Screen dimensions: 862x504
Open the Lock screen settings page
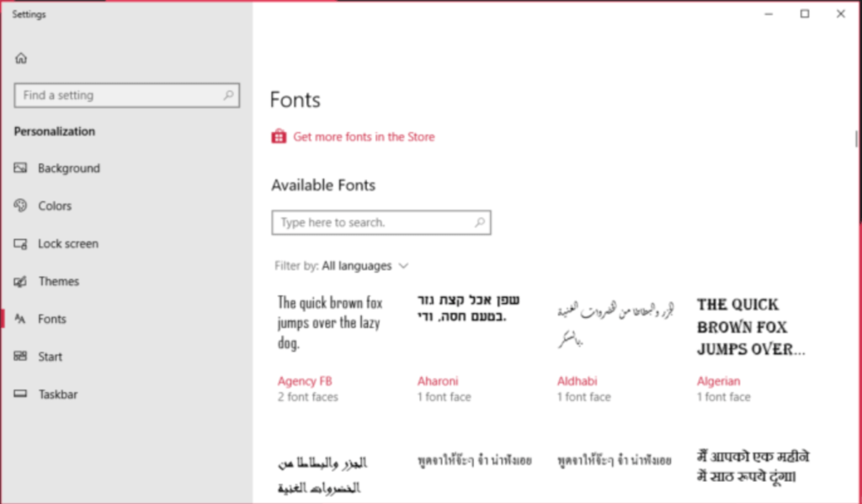[x=126, y=243]
